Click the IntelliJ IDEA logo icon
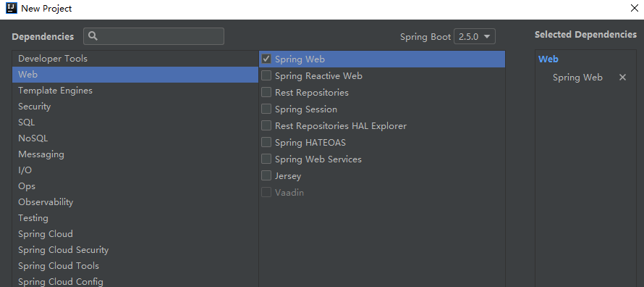The width and height of the screenshot is (644, 287). click(x=11, y=8)
